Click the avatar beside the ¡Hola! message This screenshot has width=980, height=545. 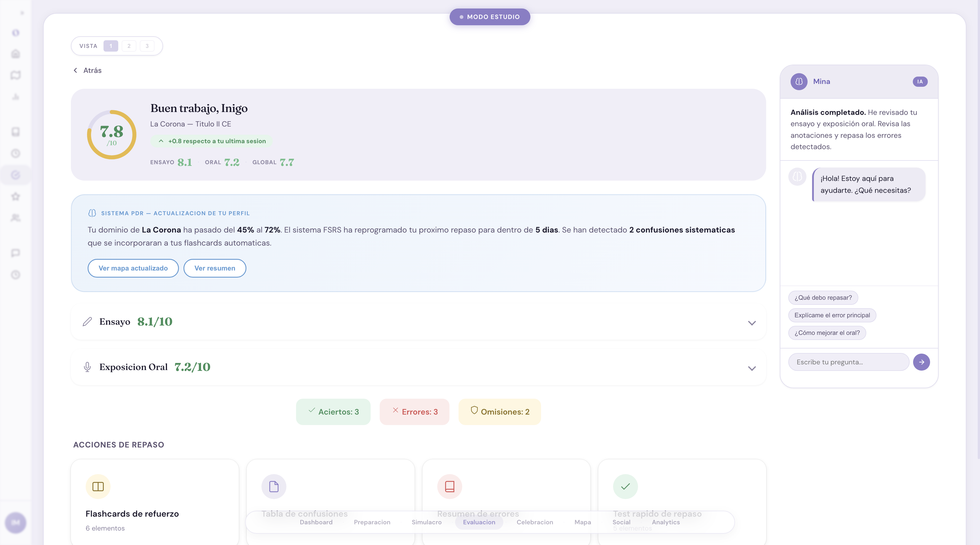coord(797,176)
